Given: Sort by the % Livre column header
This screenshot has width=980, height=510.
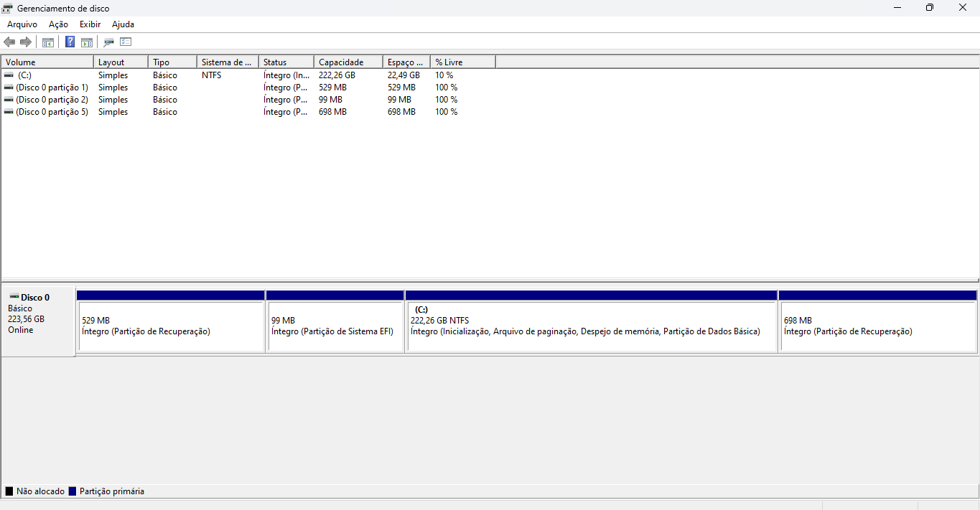Looking at the screenshot, I should pos(463,62).
